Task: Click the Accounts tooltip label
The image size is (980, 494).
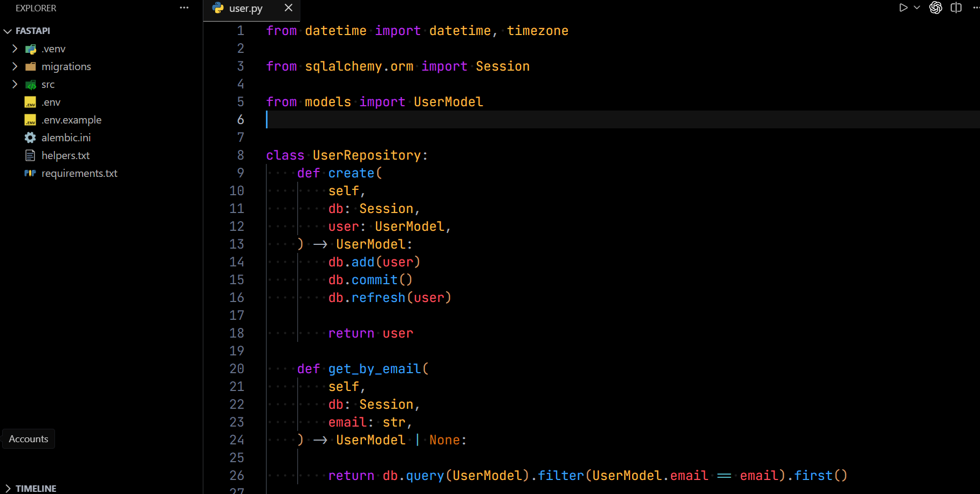Action: [29, 439]
